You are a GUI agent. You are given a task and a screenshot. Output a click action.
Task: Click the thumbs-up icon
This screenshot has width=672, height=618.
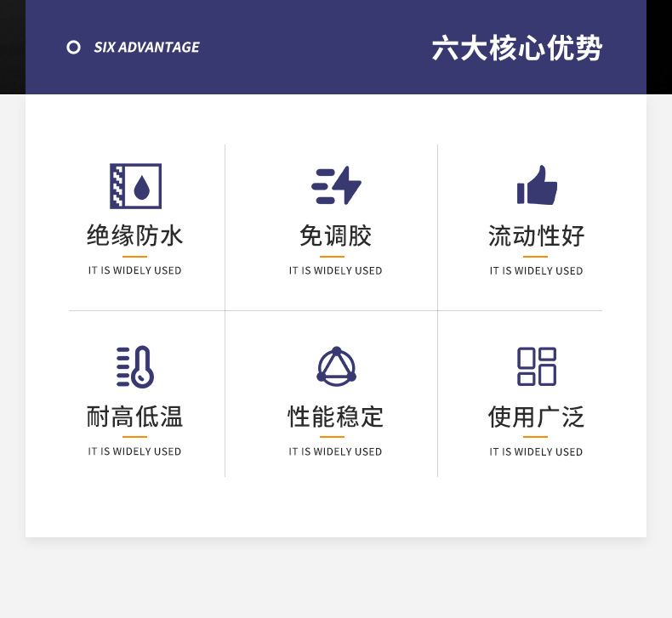point(537,185)
